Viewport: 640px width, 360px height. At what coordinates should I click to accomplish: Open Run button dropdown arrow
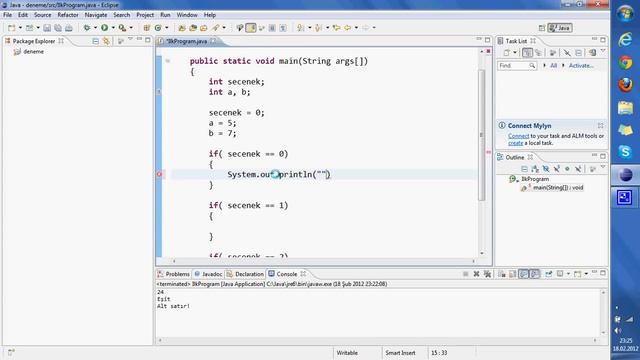tap(113, 28)
